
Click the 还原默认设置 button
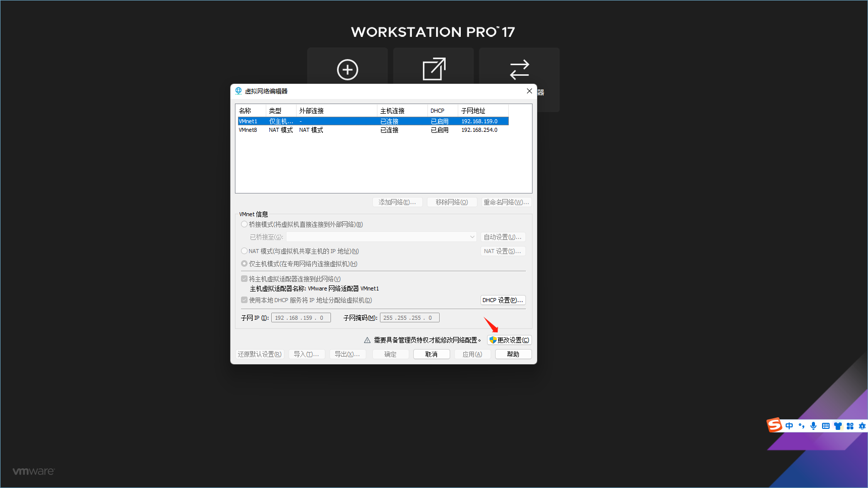[x=260, y=354]
